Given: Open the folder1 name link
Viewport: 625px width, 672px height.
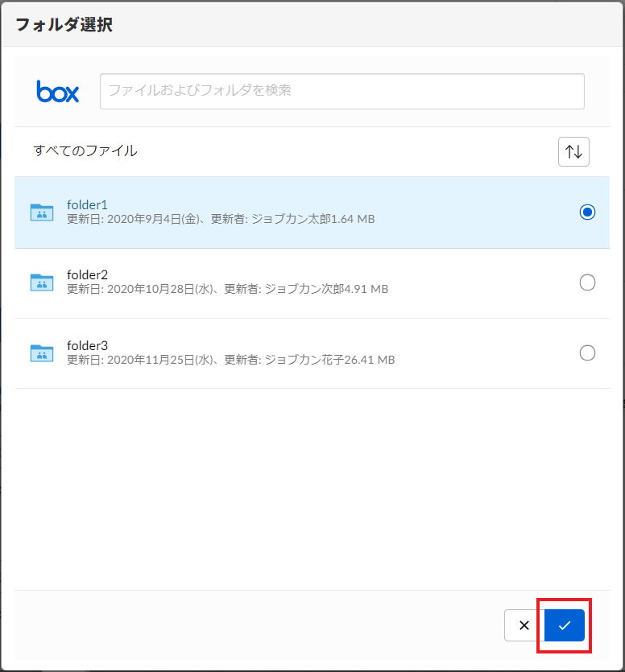Looking at the screenshot, I should [87, 205].
